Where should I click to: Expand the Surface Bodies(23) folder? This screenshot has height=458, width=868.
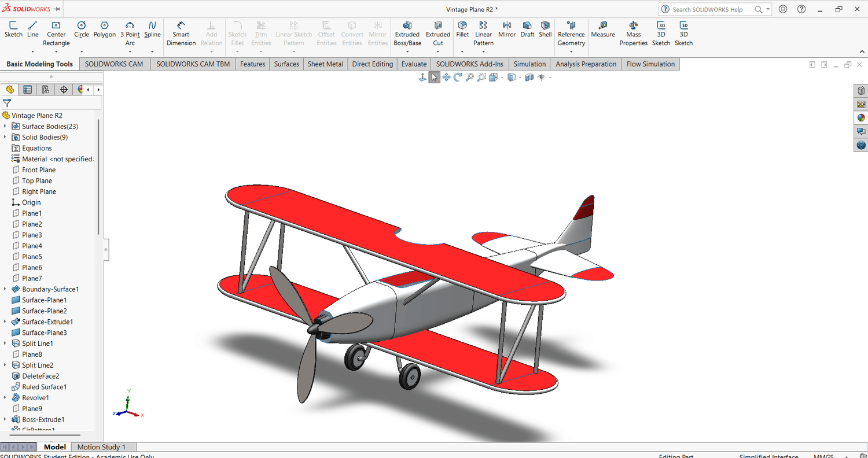click(5, 126)
